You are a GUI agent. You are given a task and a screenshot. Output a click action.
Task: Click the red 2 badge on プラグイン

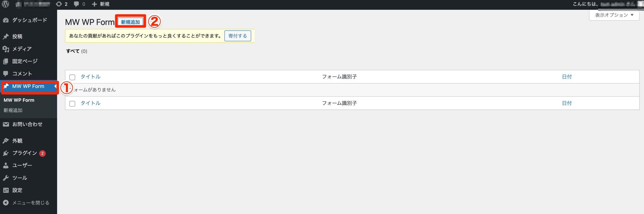[43, 153]
